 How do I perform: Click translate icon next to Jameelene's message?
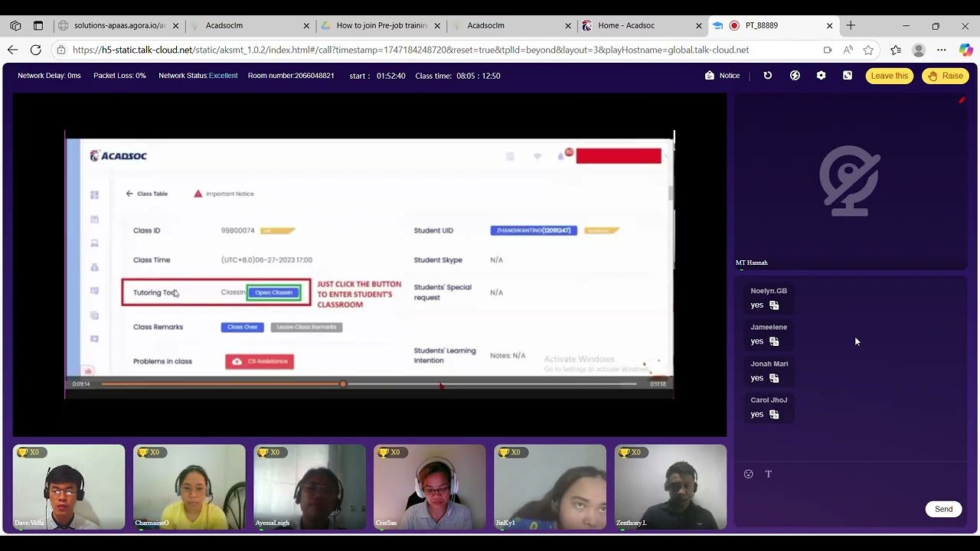[x=774, y=341]
